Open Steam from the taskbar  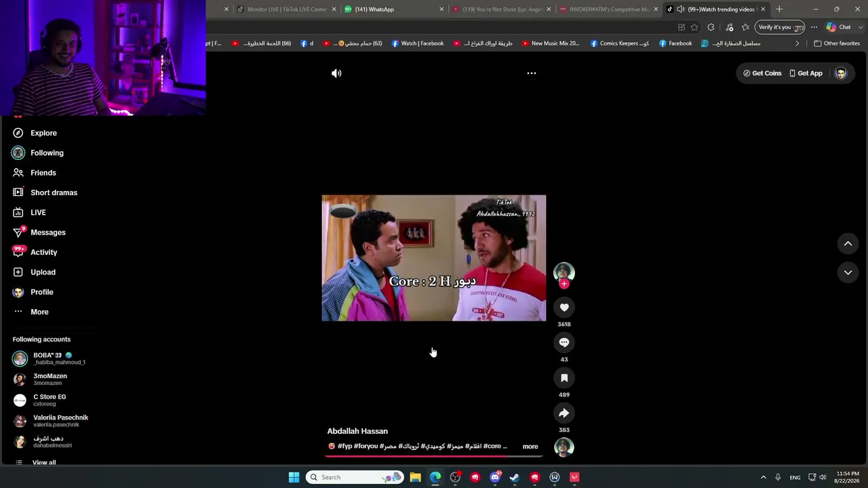515,477
